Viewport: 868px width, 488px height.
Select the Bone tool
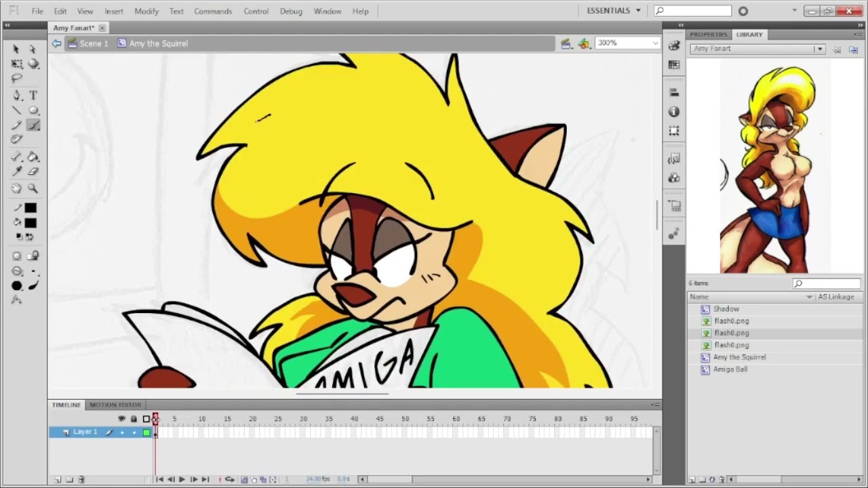[x=16, y=157]
